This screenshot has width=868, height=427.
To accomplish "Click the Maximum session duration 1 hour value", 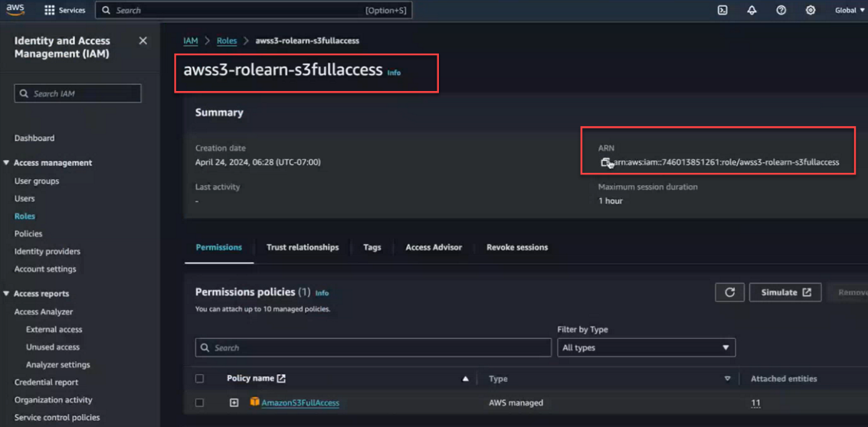I will (611, 200).
